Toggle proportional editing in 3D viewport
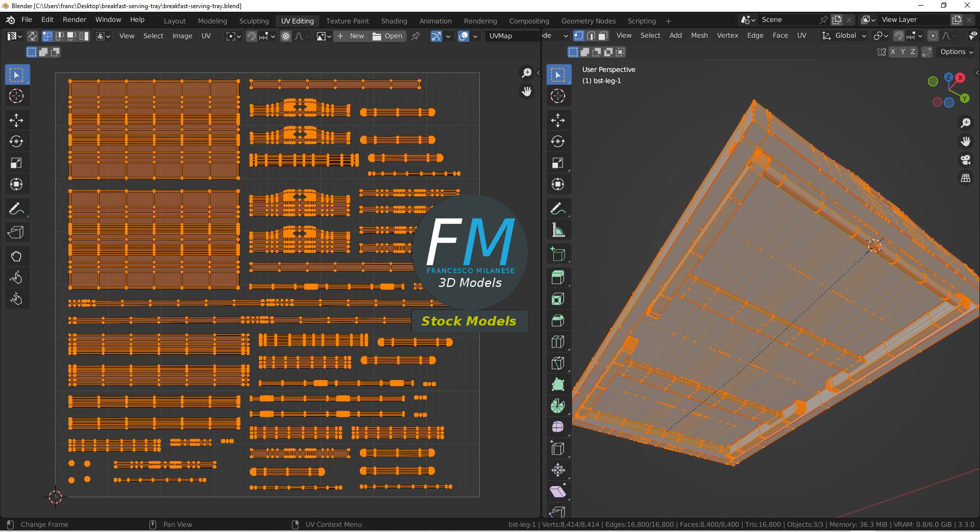980x532 pixels. pyautogui.click(x=933, y=36)
